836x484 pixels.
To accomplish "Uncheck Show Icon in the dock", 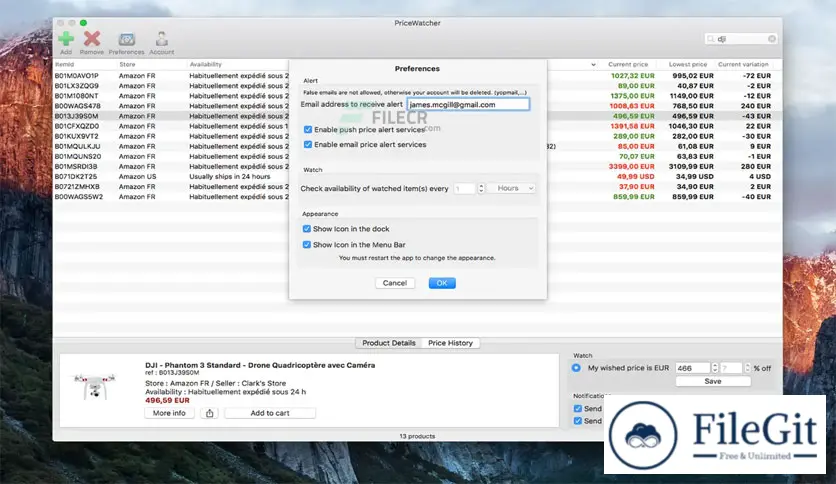I will click(x=307, y=229).
